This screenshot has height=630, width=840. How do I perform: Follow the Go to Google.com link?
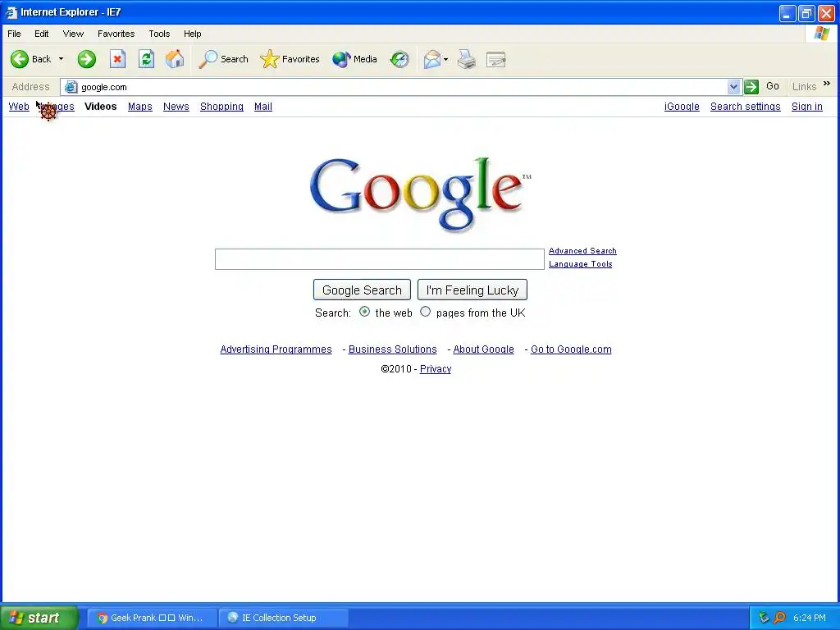(571, 349)
